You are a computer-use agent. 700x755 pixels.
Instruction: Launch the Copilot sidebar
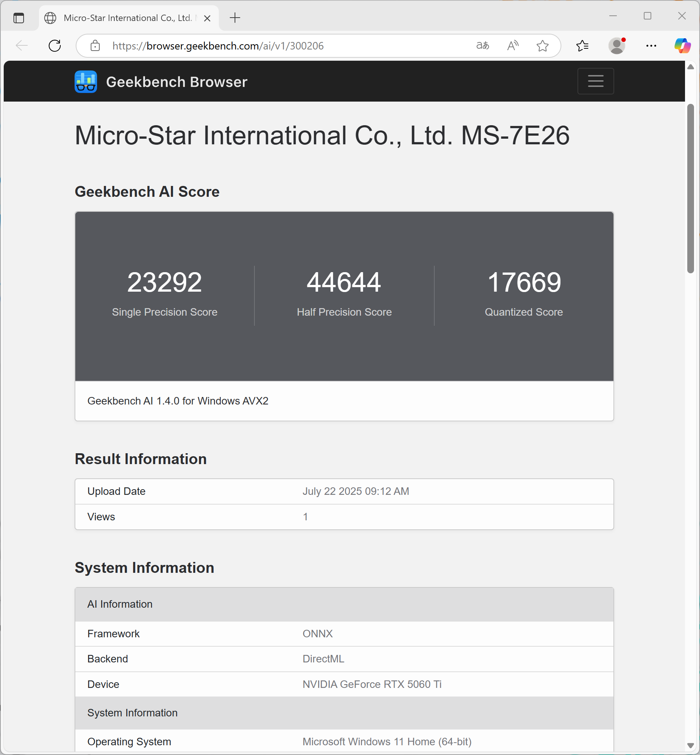coord(682,46)
